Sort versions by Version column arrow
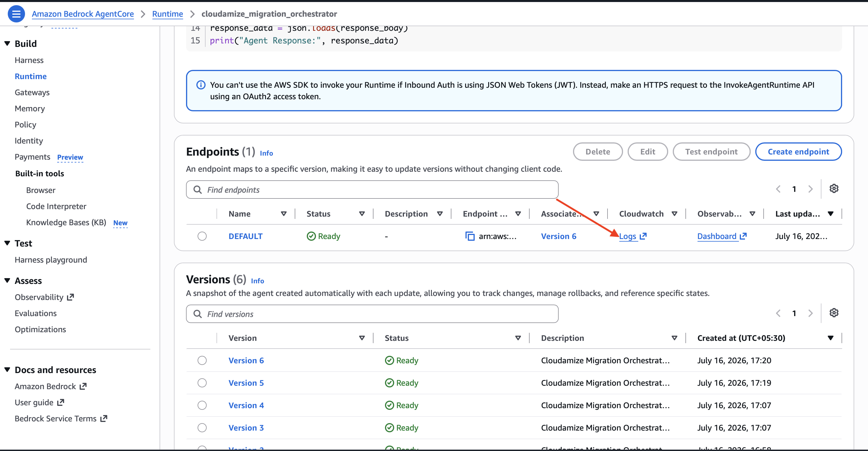 [362, 339]
